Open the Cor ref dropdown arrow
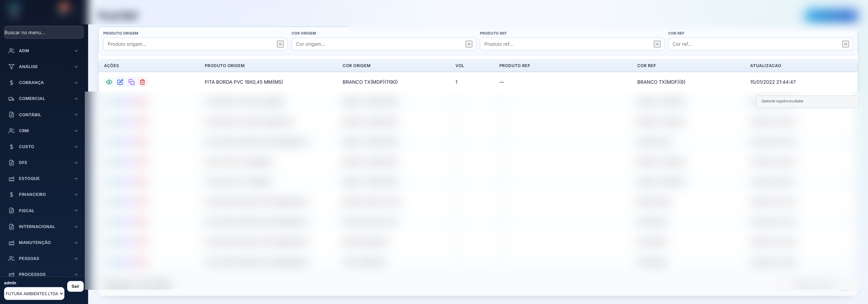Viewport: 868px width, 304px height. 846,44
